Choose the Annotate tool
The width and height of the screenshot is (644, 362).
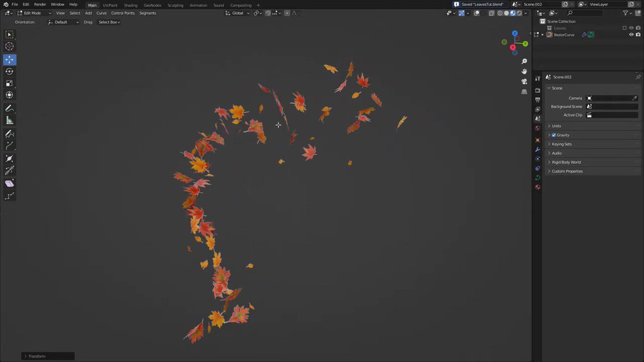point(9,108)
